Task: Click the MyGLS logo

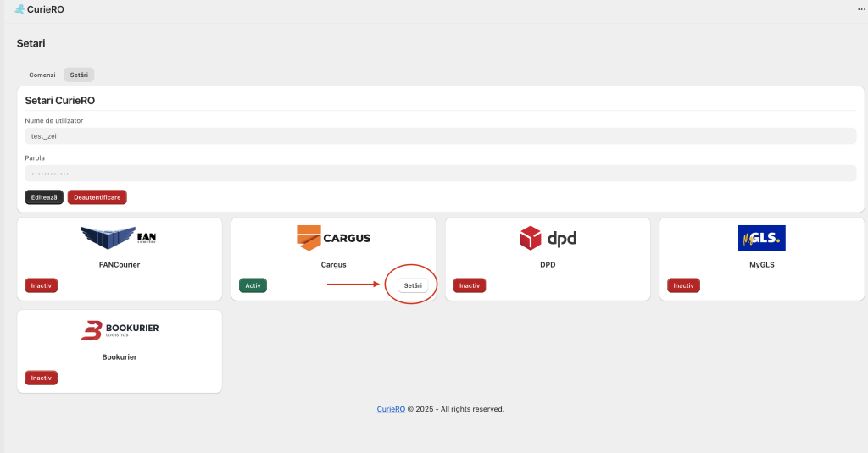Action: (762, 238)
